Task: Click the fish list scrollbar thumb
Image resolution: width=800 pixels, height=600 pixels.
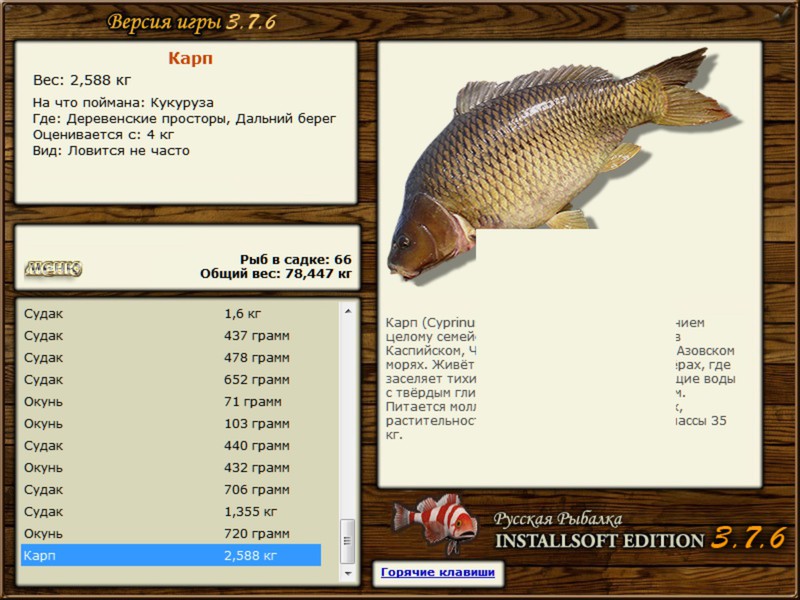Action: (x=348, y=541)
